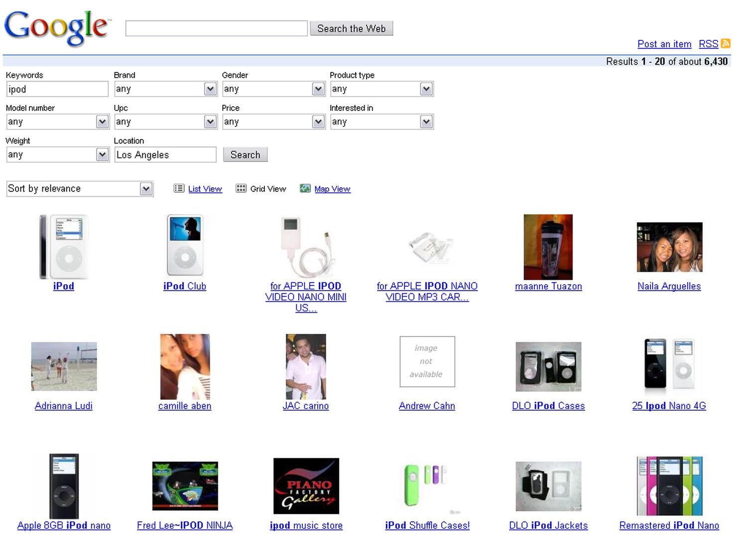Click the orange RSS feed icon

pyautogui.click(x=726, y=44)
